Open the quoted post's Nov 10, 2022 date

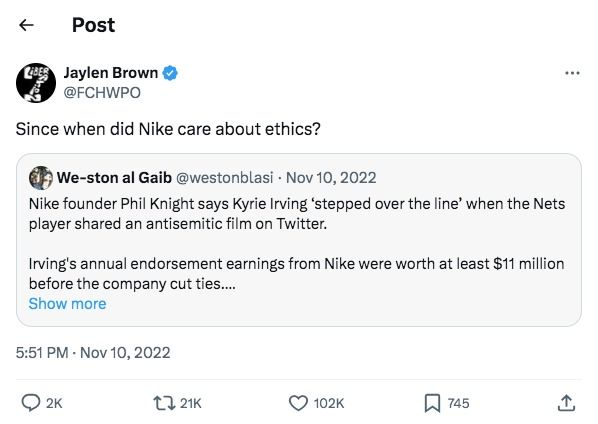tap(331, 178)
